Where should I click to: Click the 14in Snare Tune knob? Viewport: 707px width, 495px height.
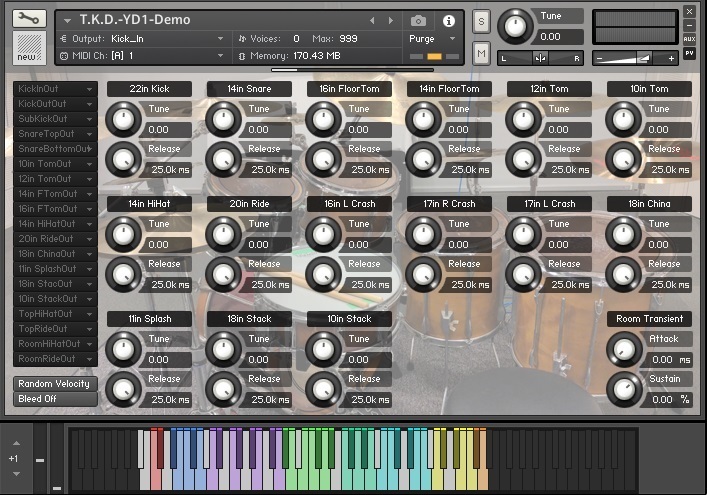(224, 119)
